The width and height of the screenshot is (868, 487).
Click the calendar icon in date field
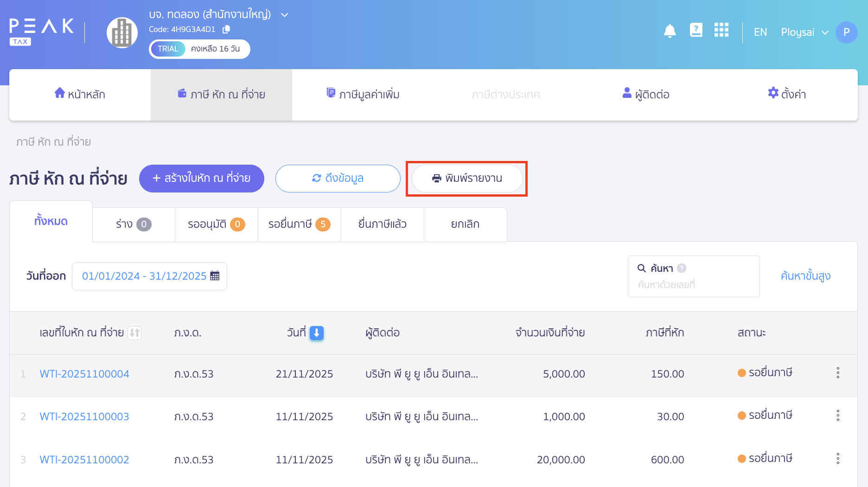(x=215, y=276)
